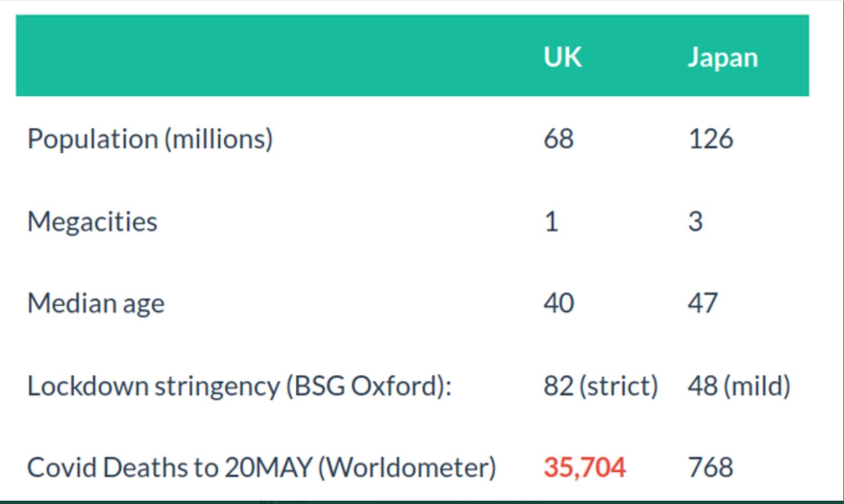This screenshot has height=504, width=844.
Task: Click the UK population value 68
Action: [x=558, y=139]
